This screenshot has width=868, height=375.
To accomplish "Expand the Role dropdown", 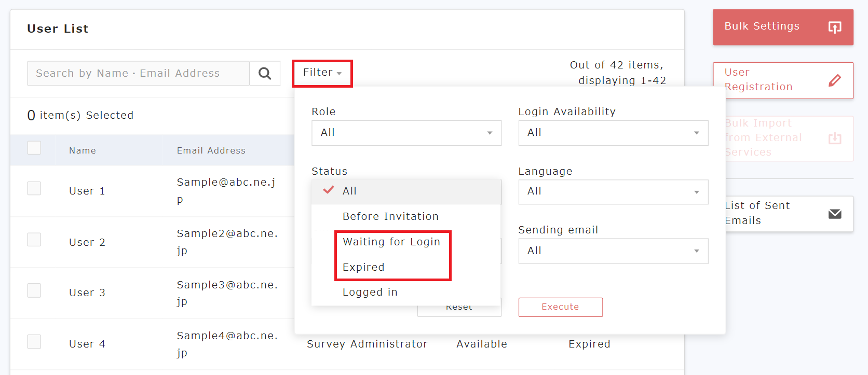I will tap(406, 133).
